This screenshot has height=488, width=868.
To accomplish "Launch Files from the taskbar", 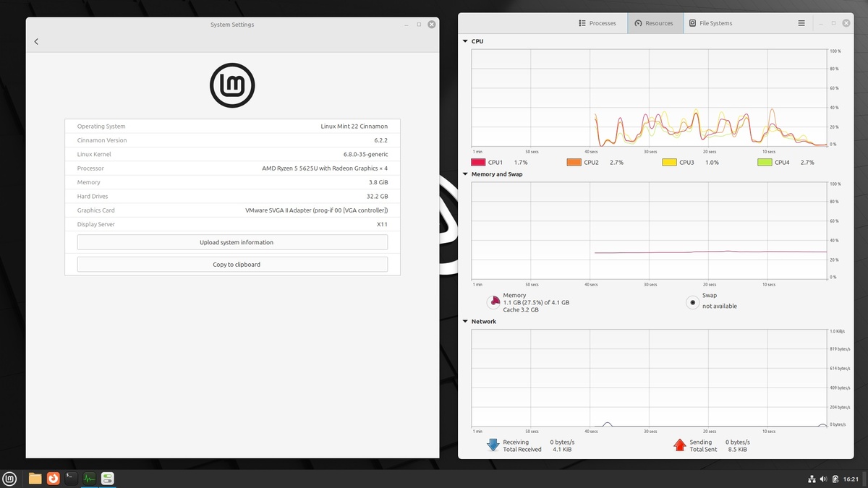I will pyautogui.click(x=35, y=478).
